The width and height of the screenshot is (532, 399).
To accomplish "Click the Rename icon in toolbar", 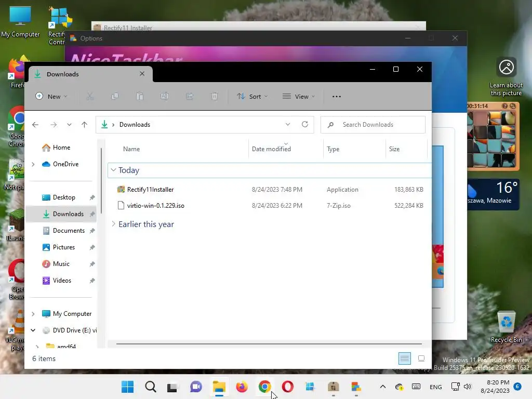I will [x=165, y=96].
